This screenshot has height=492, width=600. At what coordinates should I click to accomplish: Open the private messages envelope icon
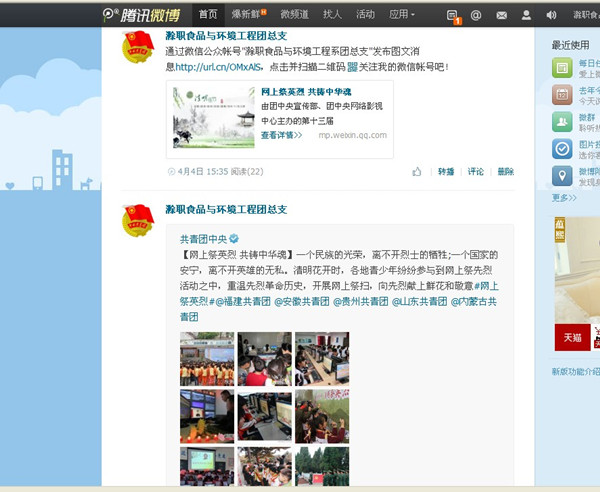pos(501,15)
